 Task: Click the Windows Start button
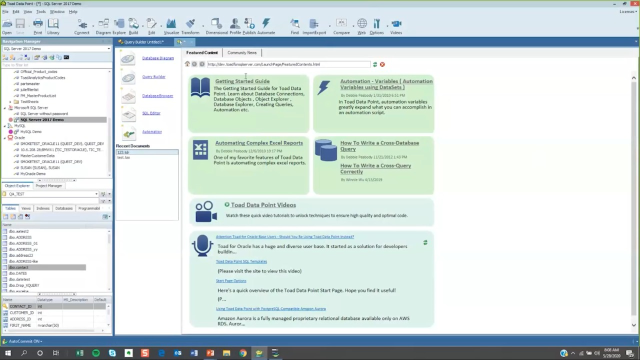pyautogui.click(x=8, y=353)
